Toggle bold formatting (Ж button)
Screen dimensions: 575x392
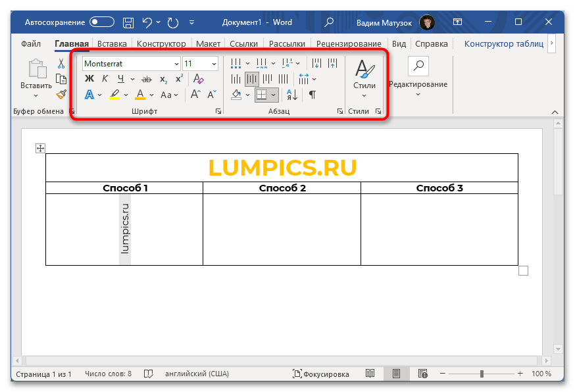coord(89,79)
